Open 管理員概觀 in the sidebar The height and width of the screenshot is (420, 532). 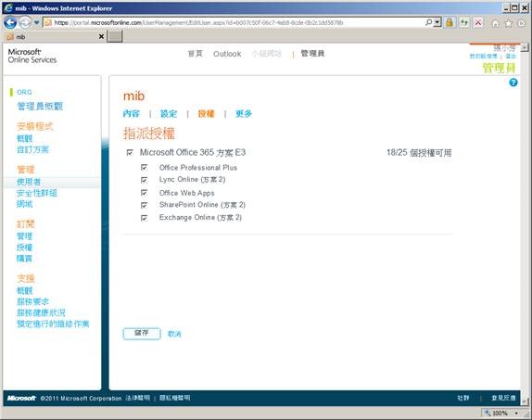[40, 107]
